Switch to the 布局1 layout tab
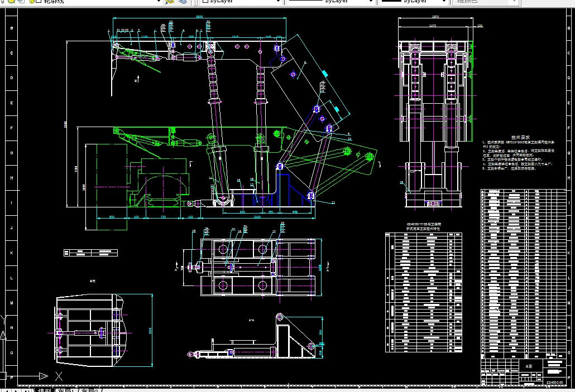575x392 pixels. click(66, 390)
